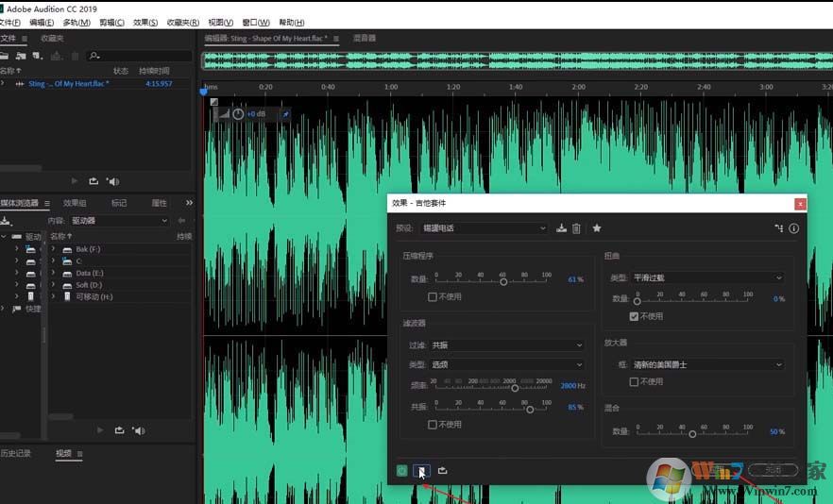
Task: Toggle the effect power state button
Action: (402, 470)
